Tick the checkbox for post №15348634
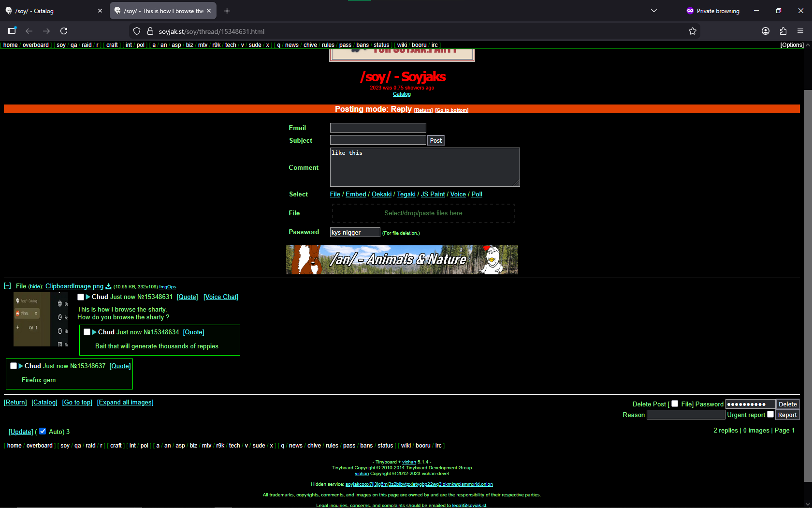 click(x=87, y=332)
